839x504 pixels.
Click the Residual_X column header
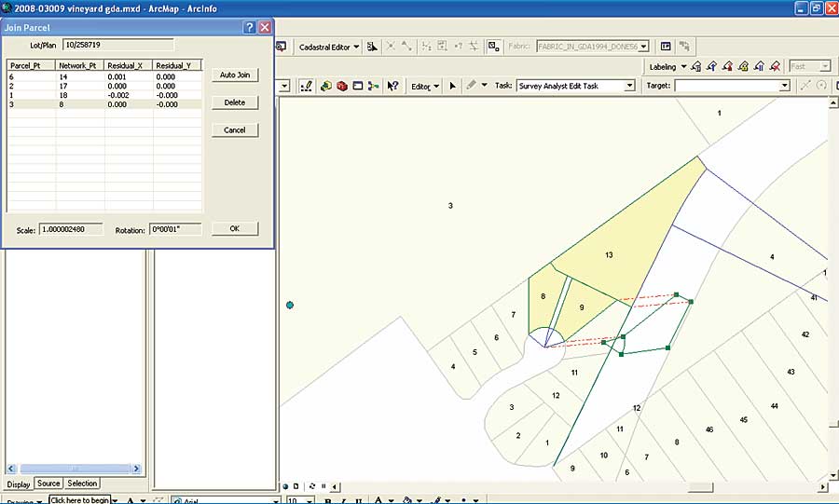(x=129, y=65)
